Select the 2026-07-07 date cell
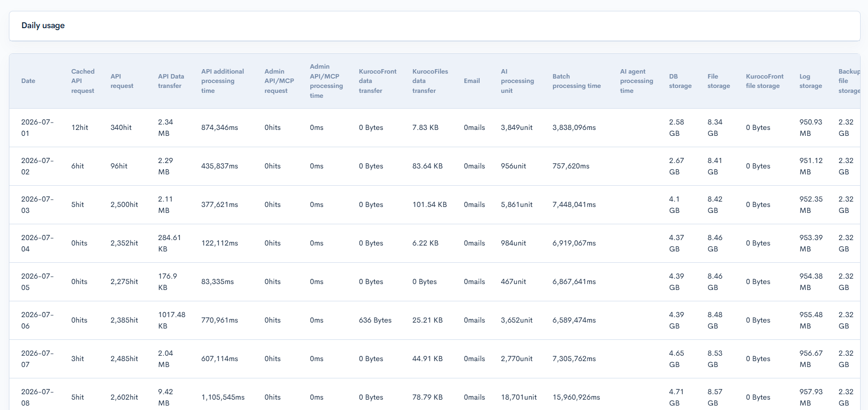Viewport: 868px width, 410px height. click(37, 359)
